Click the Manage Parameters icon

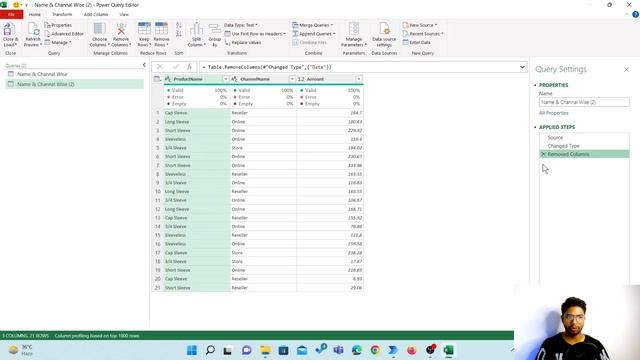(354, 29)
